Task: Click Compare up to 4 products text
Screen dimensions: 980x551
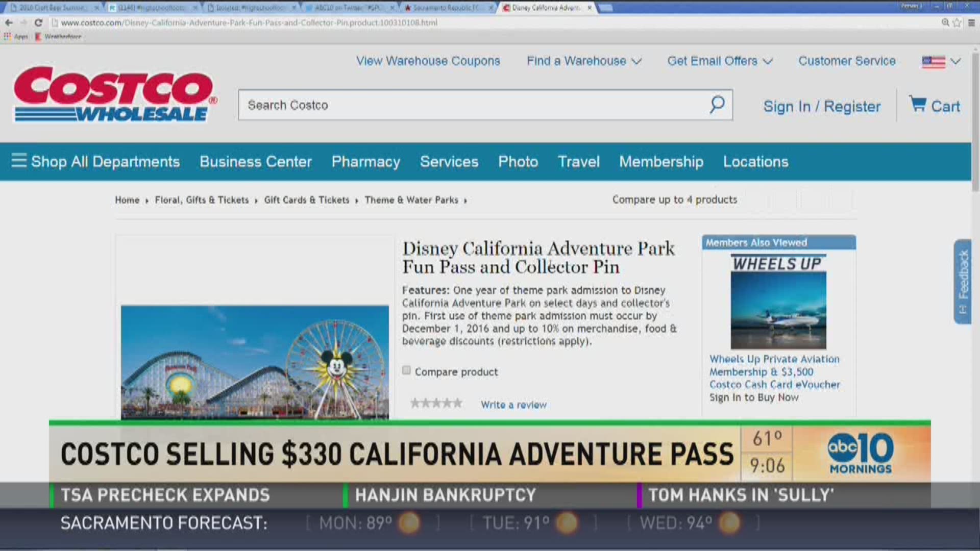Action: click(x=675, y=199)
